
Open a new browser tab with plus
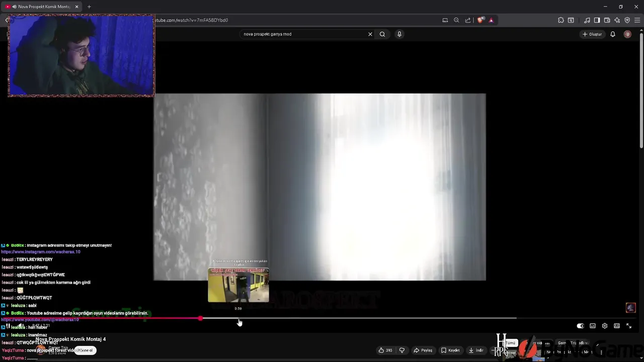coord(89,7)
